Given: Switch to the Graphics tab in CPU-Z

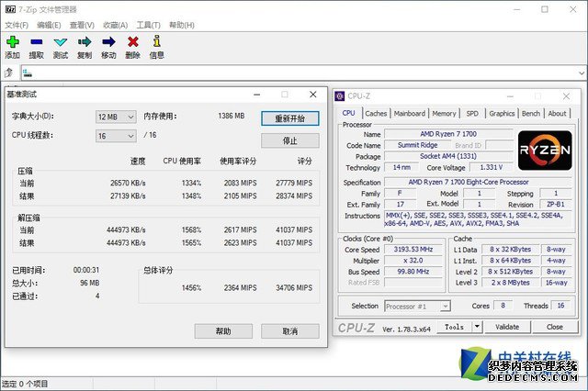Looking at the screenshot, I should (502, 114).
